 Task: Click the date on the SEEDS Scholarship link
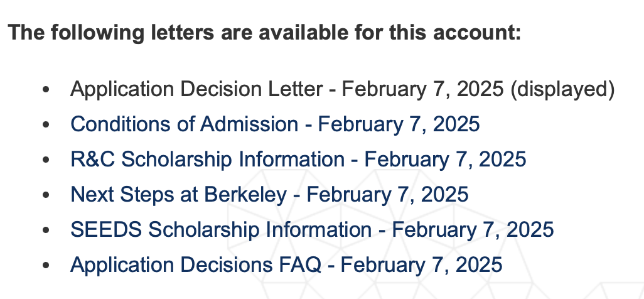tap(472, 229)
